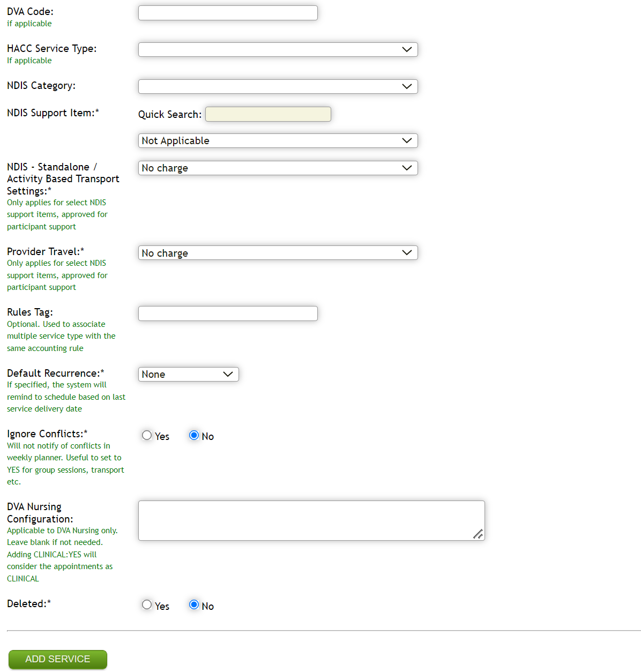Expand the Default Recurrence dropdown showing None

[188, 374]
